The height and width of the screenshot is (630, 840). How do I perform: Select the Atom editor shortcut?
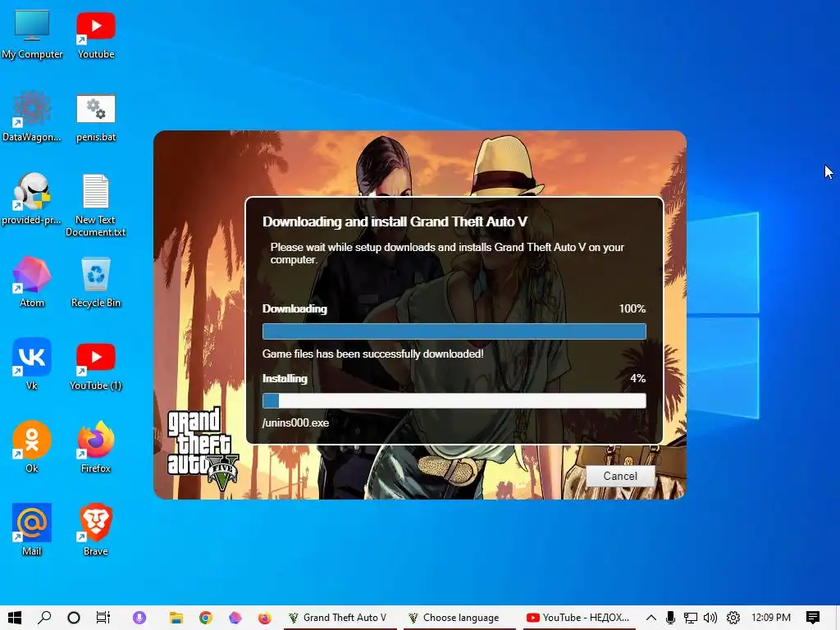tap(32, 282)
